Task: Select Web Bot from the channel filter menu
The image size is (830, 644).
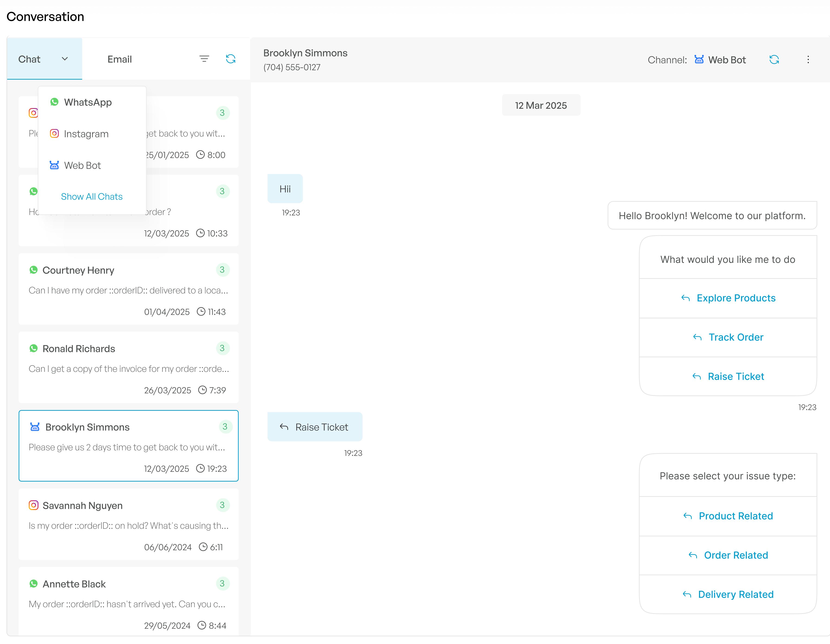Action: [82, 165]
